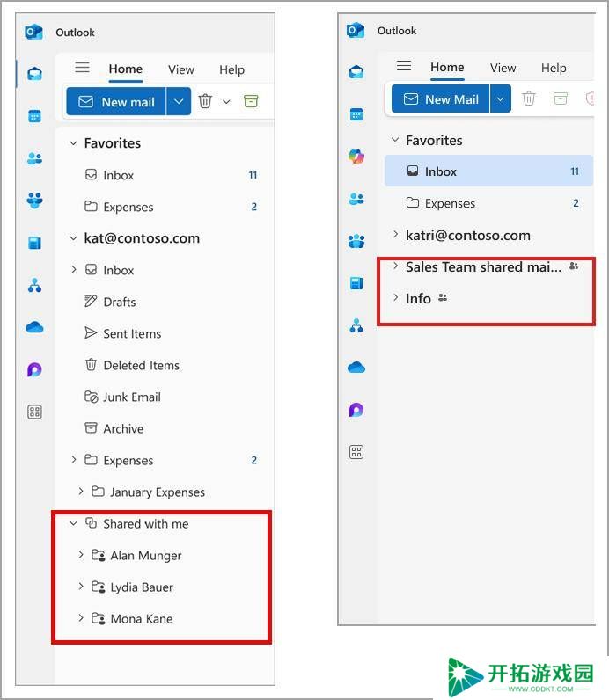The image size is (609, 700).
Task: Select Home tab in right Outlook window
Action: pyautogui.click(x=447, y=67)
